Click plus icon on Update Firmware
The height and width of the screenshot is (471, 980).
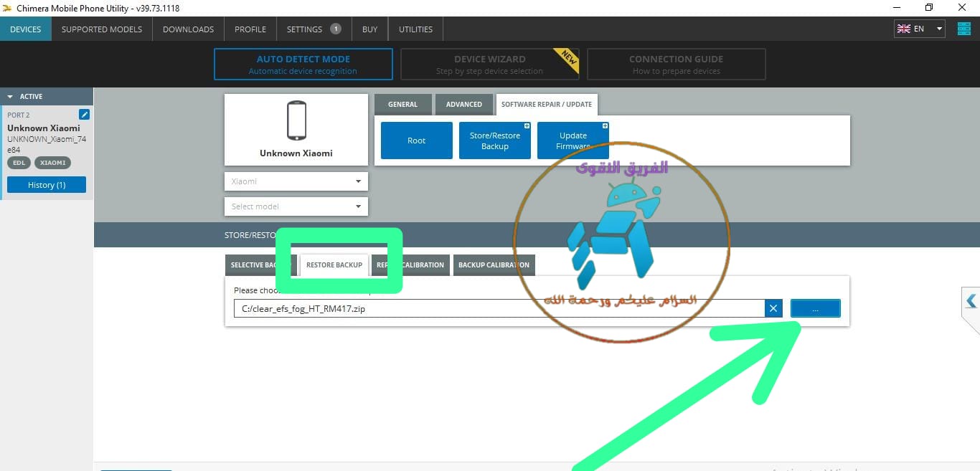[x=605, y=126]
